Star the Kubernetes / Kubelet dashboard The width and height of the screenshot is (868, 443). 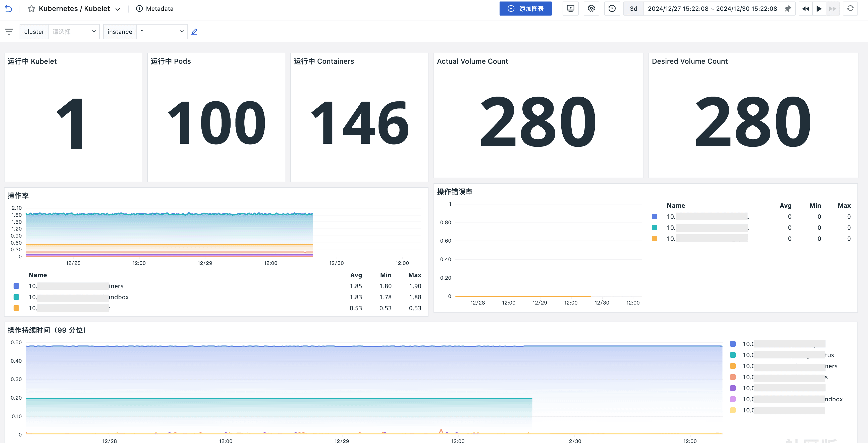[31, 9]
